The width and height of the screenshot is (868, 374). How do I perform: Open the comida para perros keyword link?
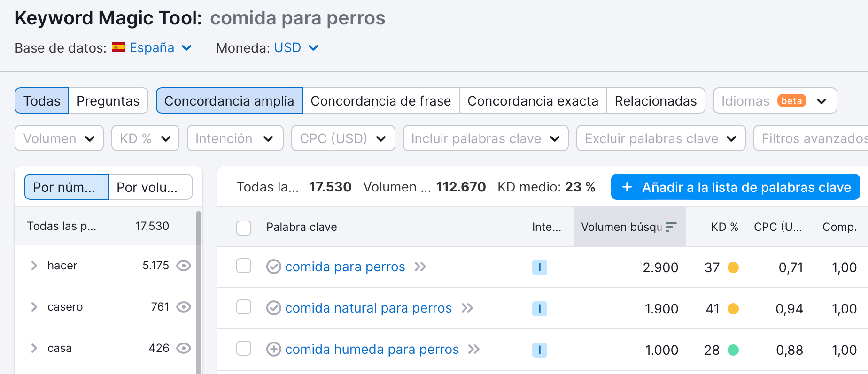345,267
